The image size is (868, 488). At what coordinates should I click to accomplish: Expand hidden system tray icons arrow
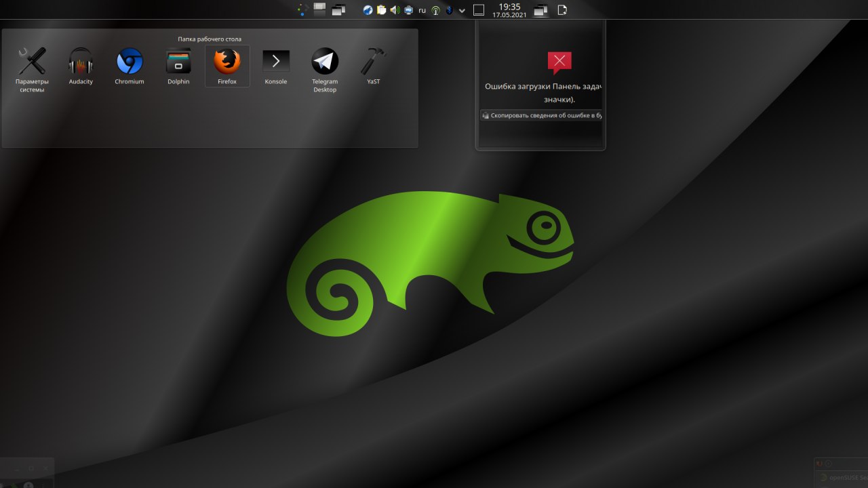click(x=462, y=10)
